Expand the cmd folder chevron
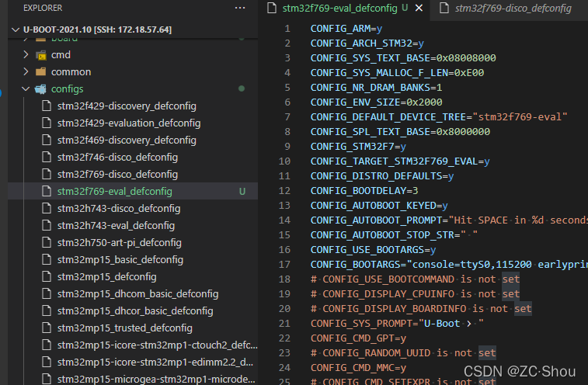Image resolution: width=588 pixels, height=385 pixels. click(26, 55)
